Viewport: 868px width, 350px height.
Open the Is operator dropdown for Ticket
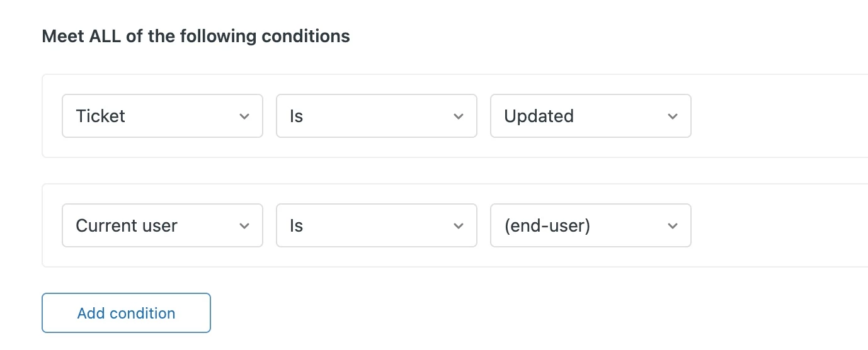click(376, 116)
